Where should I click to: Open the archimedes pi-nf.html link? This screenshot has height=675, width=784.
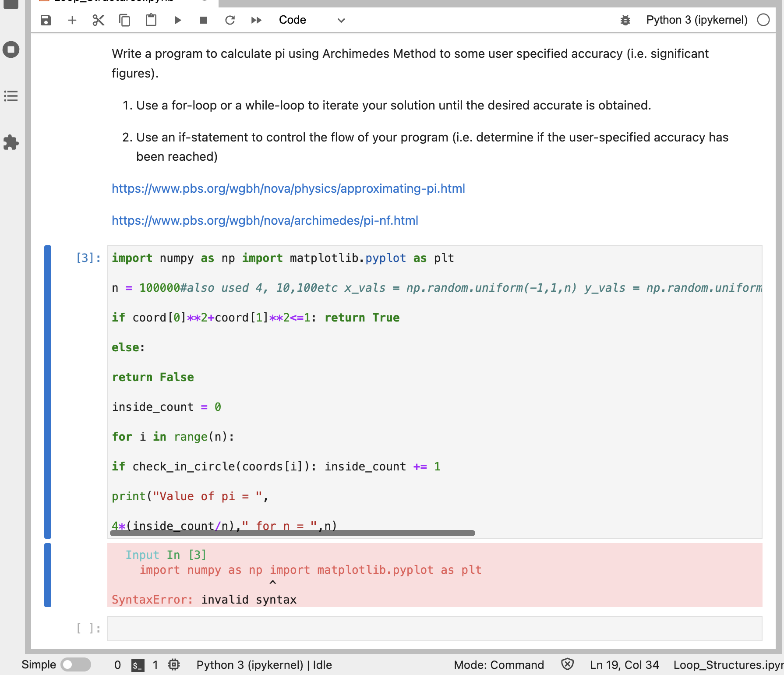(x=265, y=220)
